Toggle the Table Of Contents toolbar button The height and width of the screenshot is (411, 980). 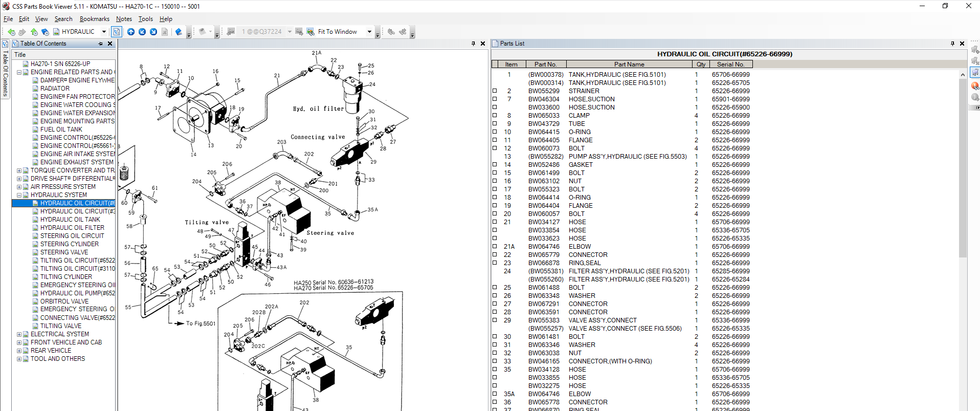117,32
